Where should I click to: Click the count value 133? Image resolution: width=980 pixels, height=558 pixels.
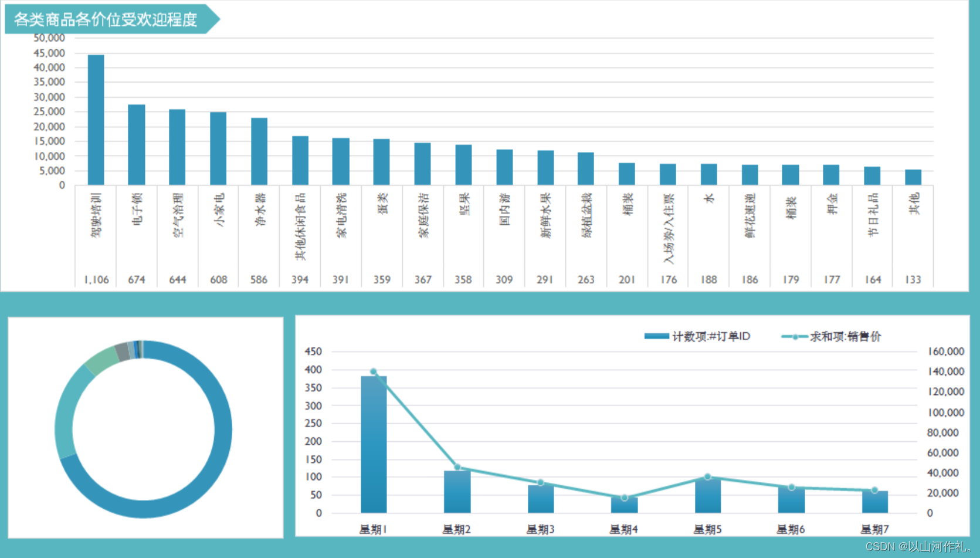pos(913,280)
